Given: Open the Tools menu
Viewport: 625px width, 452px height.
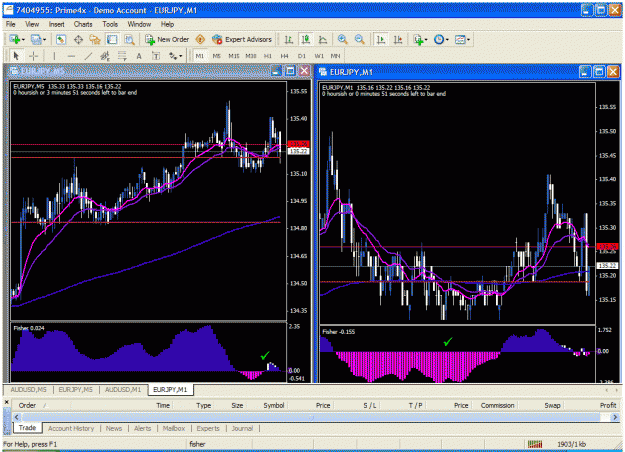Looking at the screenshot, I should [x=110, y=24].
